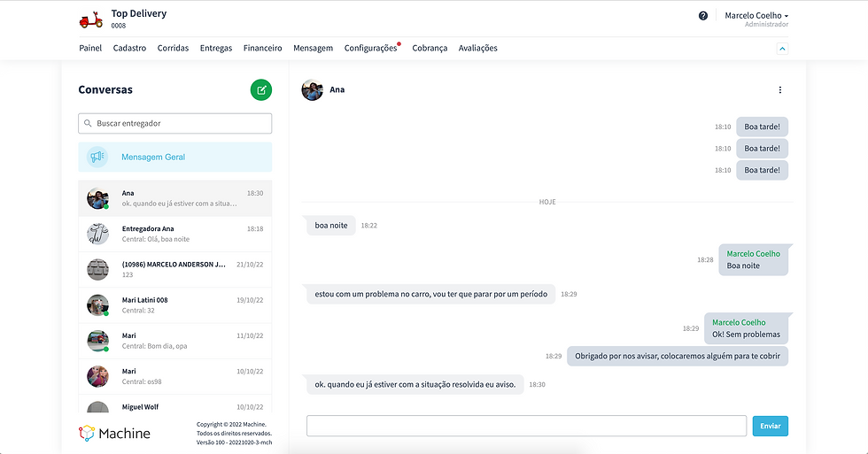Viewport: 868px width, 454px height.
Task: Open the Entregadora Ana conversation
Action: [x=175, y=234]
